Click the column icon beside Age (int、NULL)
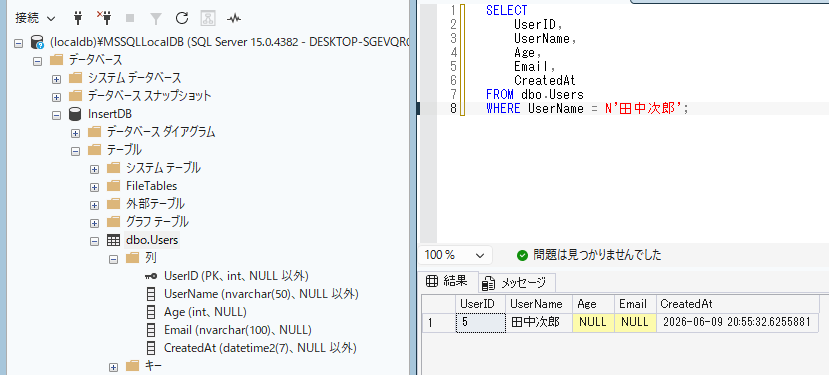 click(151, 312)
